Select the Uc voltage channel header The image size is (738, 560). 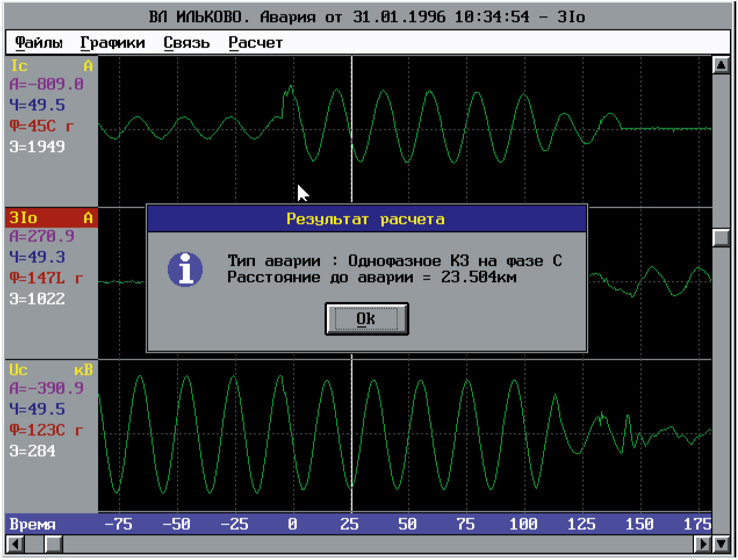point(51,370)
